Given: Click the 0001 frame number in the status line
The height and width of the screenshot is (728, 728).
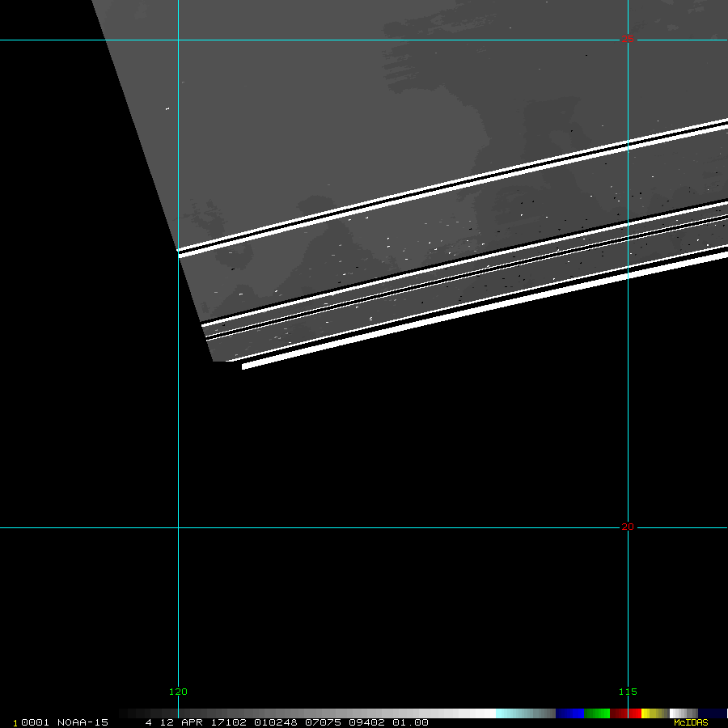Looking at the screenshot, I should point(36,722).
